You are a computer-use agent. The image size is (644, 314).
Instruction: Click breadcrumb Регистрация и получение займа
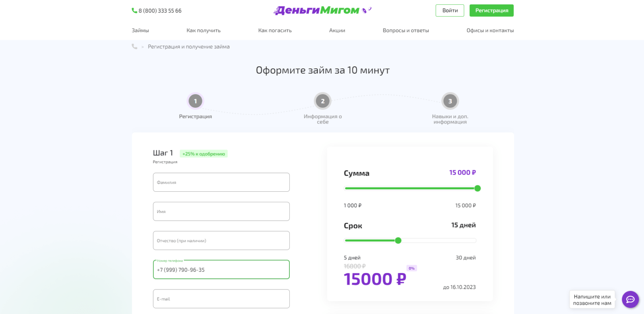189,47
